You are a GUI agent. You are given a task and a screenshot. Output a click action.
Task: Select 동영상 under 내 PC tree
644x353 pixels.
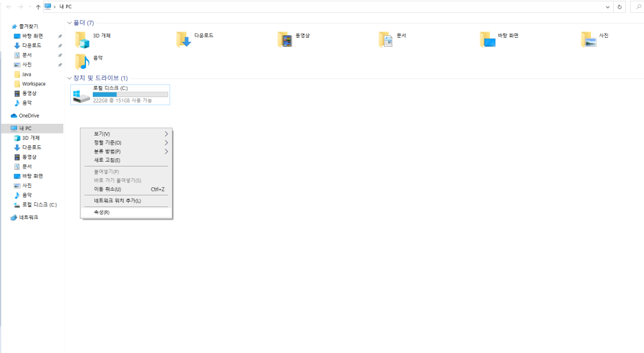(29, 157)
